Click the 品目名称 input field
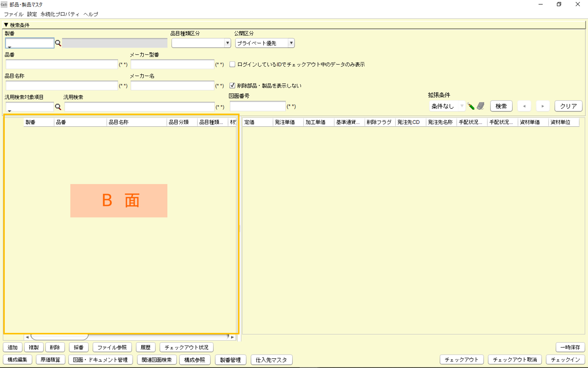 [x=62, y=85]
